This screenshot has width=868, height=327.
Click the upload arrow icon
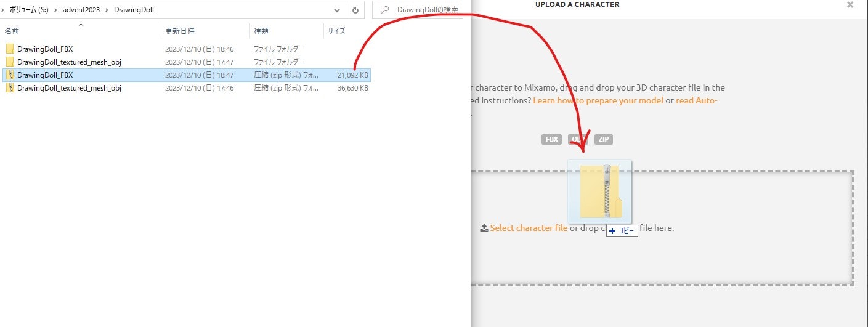tap(484, 228)
